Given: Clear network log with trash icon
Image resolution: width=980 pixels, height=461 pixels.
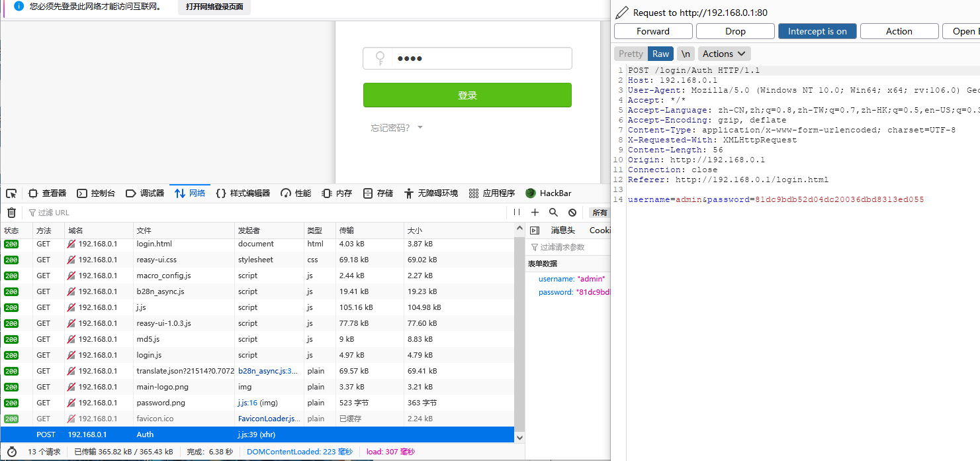Looking at the screenshot, I should (x=11, y=213).
